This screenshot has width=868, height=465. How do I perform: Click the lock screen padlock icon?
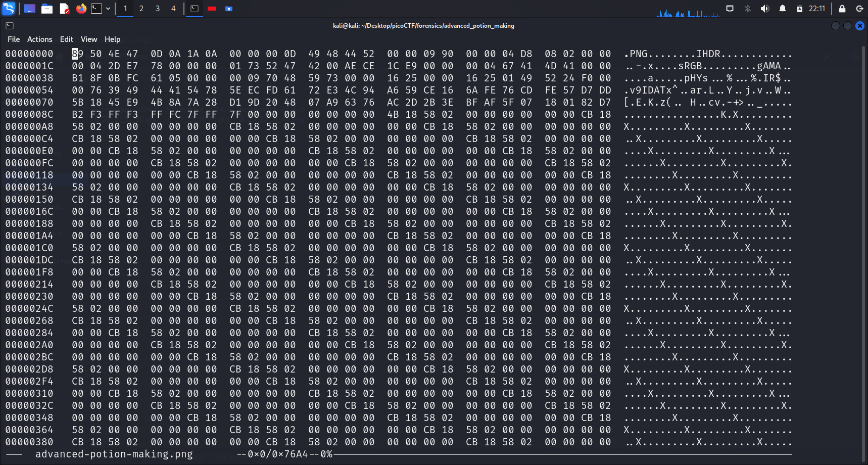click(x=842, y=9)
